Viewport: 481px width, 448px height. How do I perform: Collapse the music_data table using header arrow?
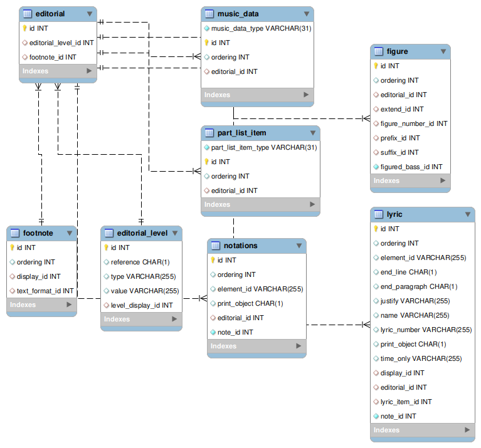pyautogui.click(x=305, y=14)
